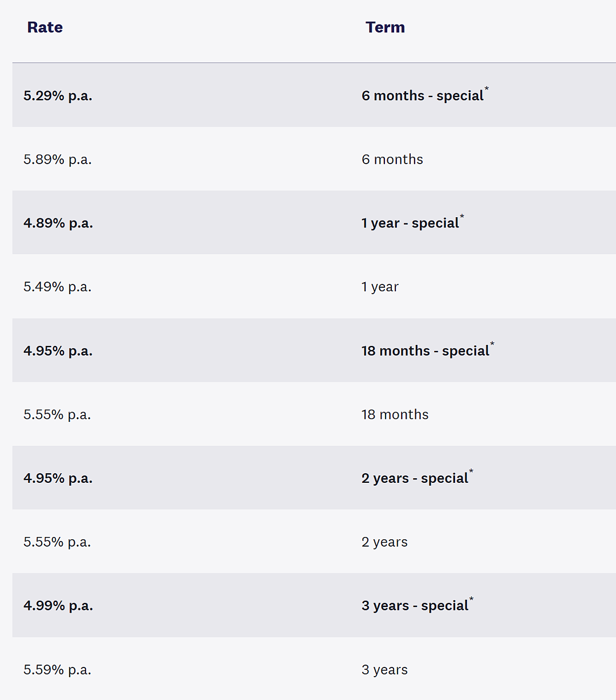The height and width of the screenshot is (700, 616).
Task: Click the Term column header
Action: (x=385, y=27)
